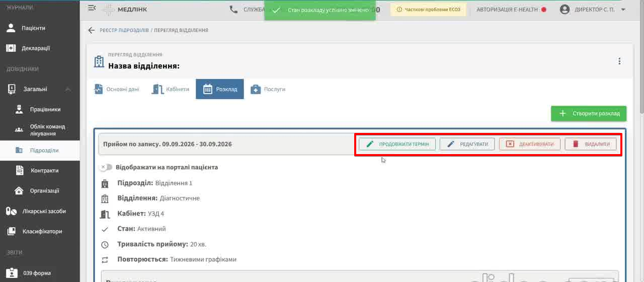Viewport: 644px width, 282px height.
Task: Expand the user account dropdown arrow
Action: 623,10
